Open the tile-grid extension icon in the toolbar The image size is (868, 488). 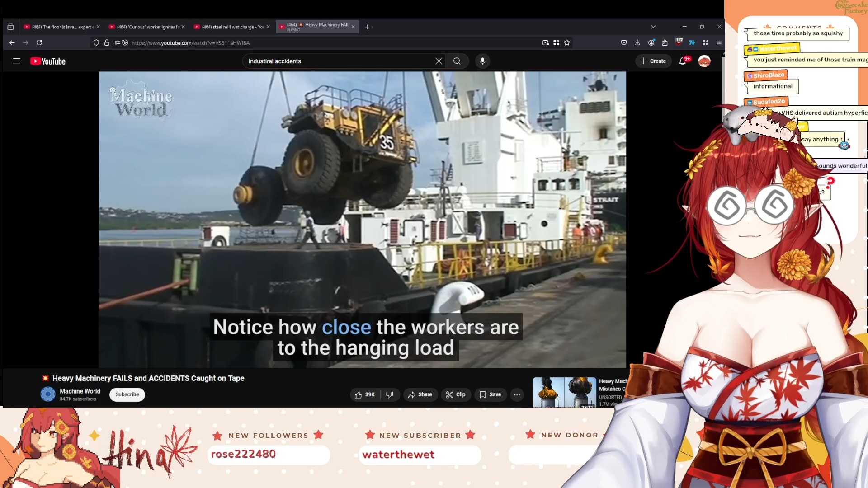(705, 42)
